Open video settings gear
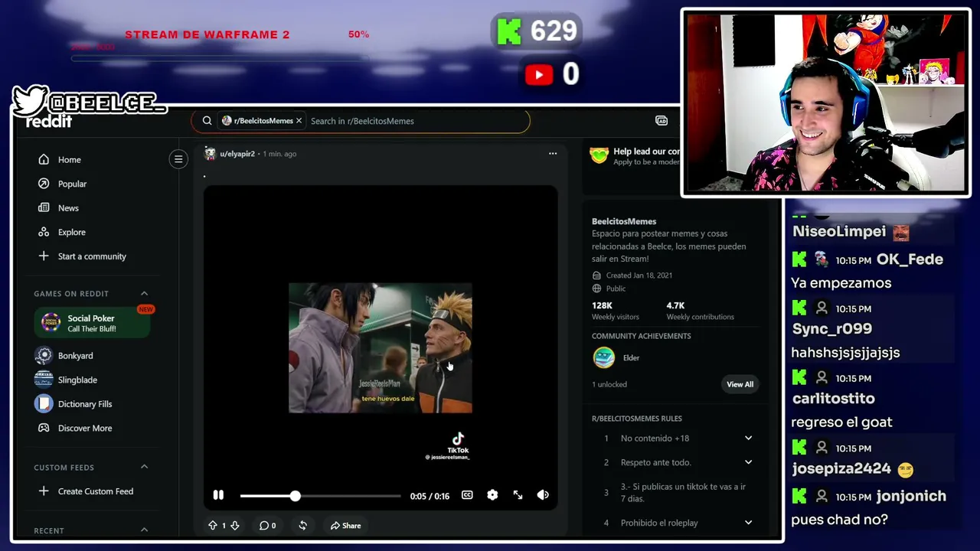 pos(492,495)
